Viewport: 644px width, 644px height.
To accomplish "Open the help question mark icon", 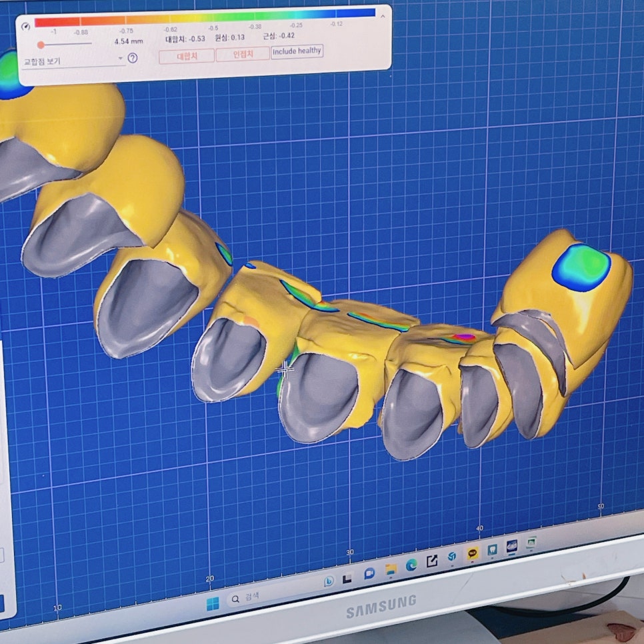I will (x=133, y=58).
